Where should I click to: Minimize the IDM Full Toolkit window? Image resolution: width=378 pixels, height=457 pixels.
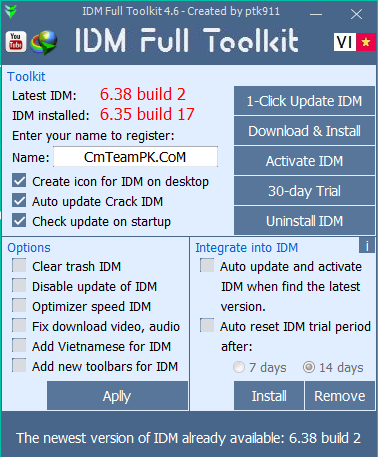[315, 14]
